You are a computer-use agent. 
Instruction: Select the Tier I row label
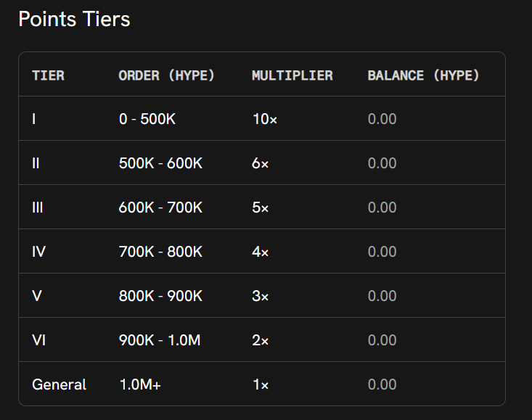pyautogui.click(x=34, y=119)
